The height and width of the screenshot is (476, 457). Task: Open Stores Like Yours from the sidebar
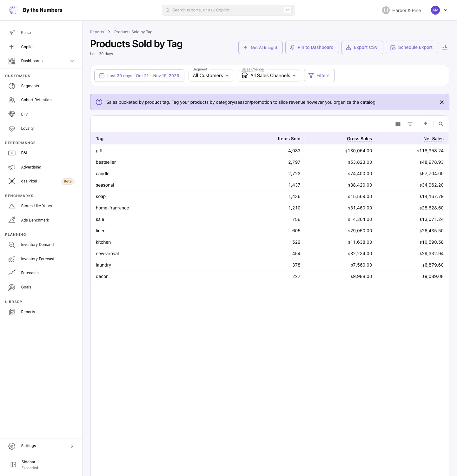pyautogui.click(x=41, y=206)
